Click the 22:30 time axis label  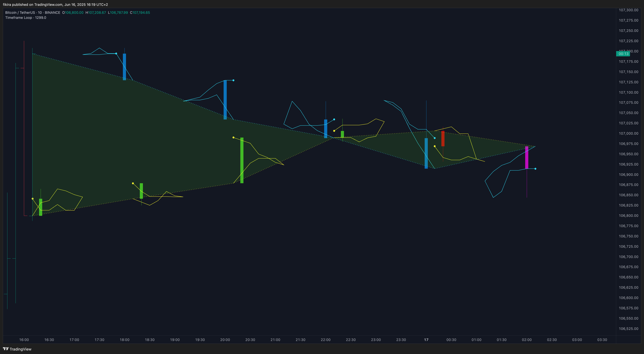351,340
